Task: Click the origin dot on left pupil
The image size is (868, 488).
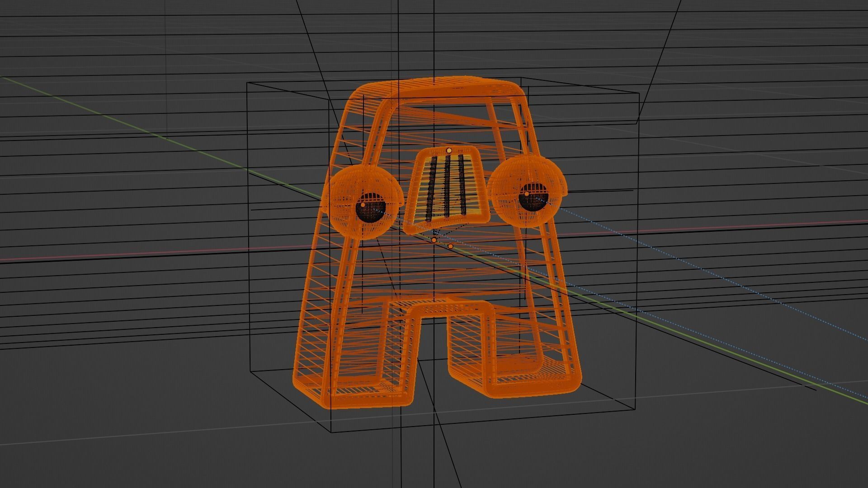Action: pos(363,205)
